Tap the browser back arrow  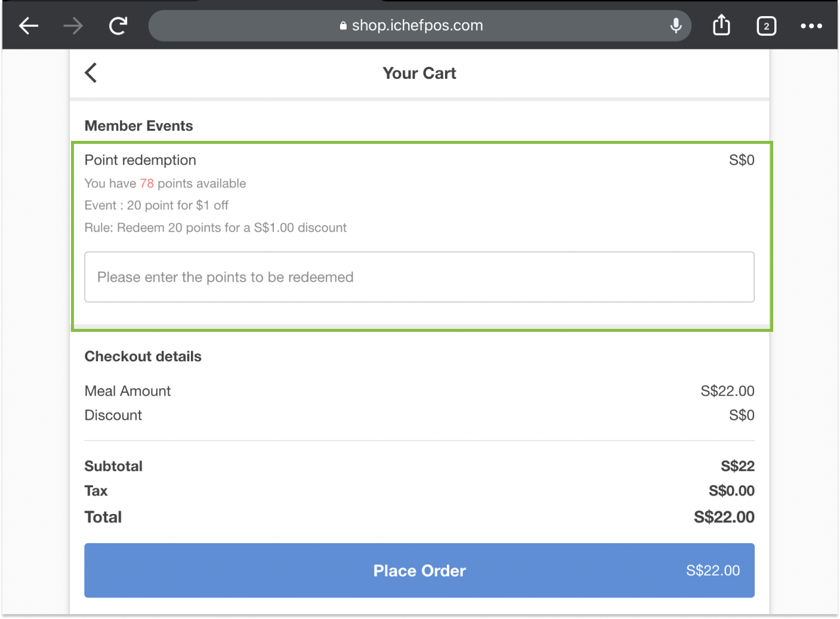point(29,26)
